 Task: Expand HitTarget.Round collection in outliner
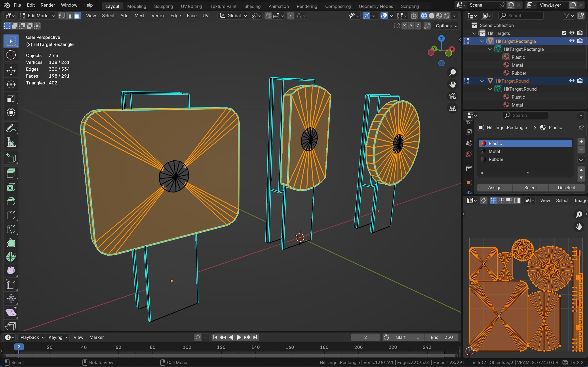tap(483, 81)
